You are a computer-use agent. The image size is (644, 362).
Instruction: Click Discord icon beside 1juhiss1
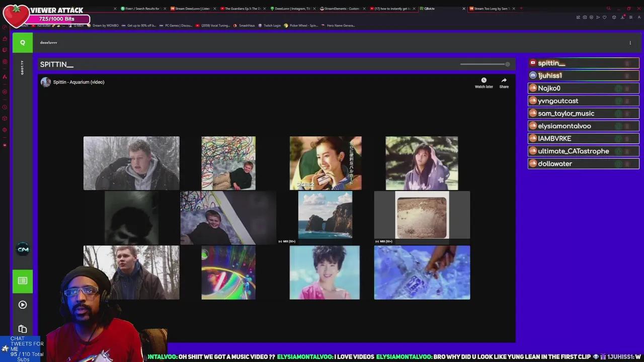[x=533, y=75]
